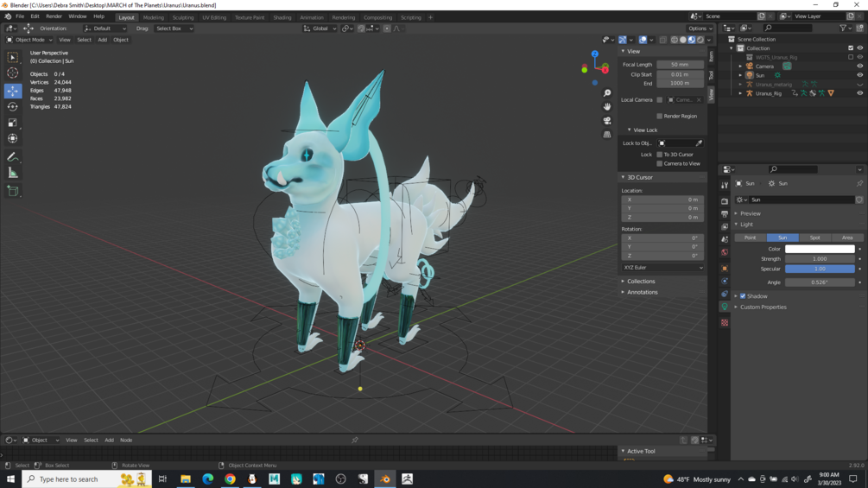Activate the Move tool
868x488 pixels.
click(x=13, y=90)
